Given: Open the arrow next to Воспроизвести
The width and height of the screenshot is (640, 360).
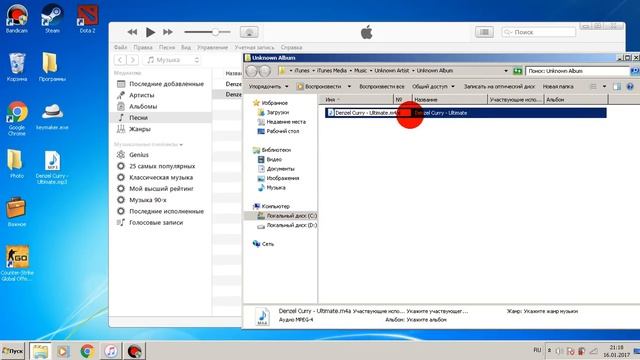Looking at the screenshot, I should tap(349, 87).
